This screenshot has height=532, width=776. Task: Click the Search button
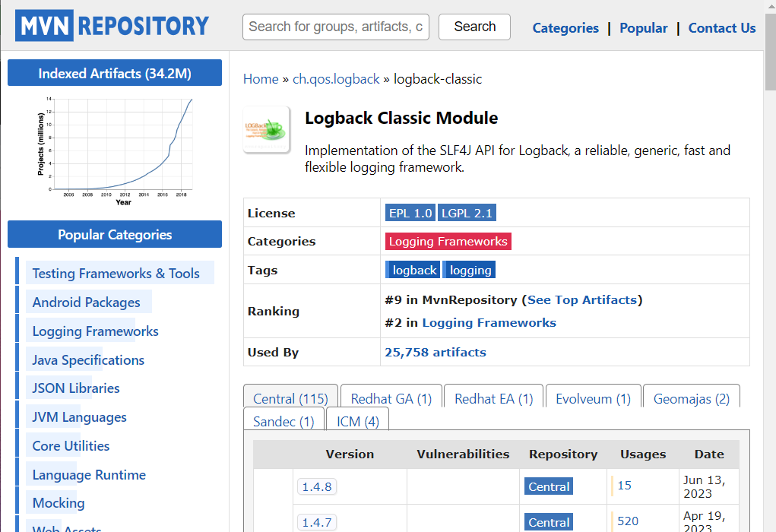pos(474,27)
